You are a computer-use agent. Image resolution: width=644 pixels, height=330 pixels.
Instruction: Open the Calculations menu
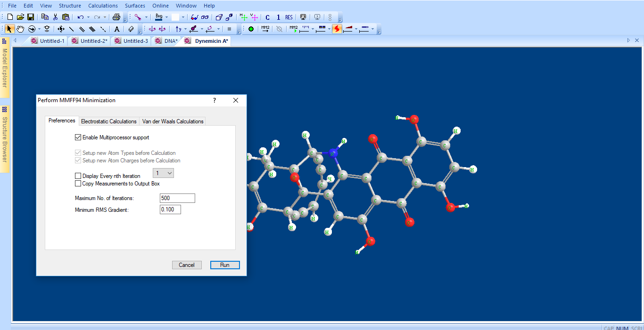click(x=103, y=6)
